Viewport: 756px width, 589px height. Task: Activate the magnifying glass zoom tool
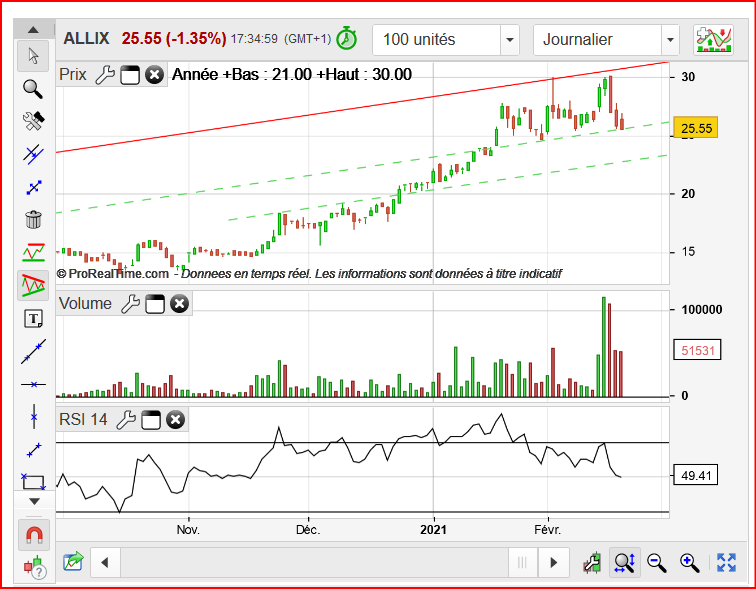[33, 89]
